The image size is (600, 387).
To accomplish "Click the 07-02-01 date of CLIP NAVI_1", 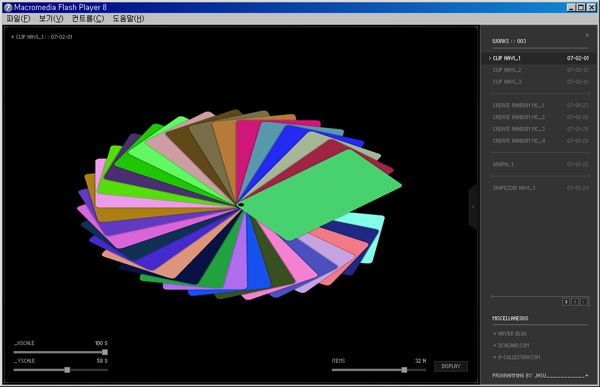I will pos(578,58).
